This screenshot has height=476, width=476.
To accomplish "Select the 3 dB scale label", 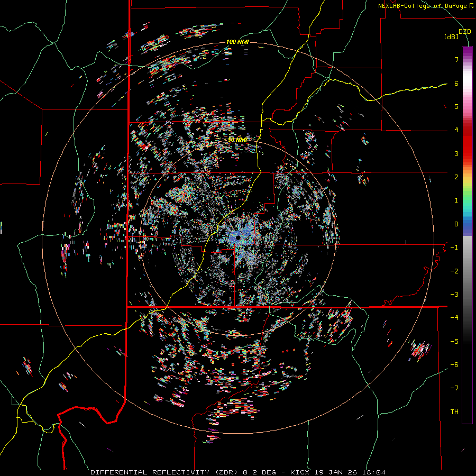I will [x=456, y=153].
